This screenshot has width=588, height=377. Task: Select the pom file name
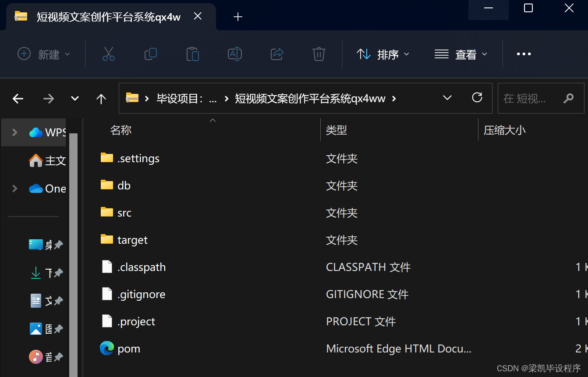click(129, 349)
